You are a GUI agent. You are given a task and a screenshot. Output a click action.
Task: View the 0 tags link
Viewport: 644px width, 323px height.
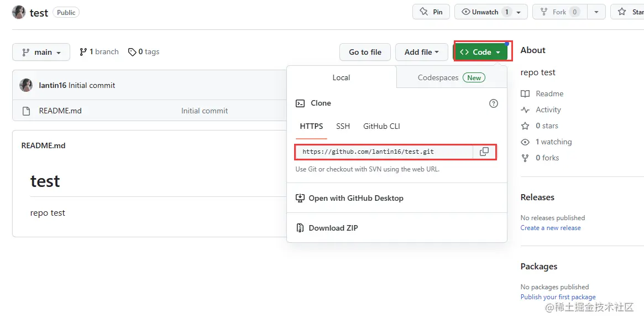(x=144, y=52)
